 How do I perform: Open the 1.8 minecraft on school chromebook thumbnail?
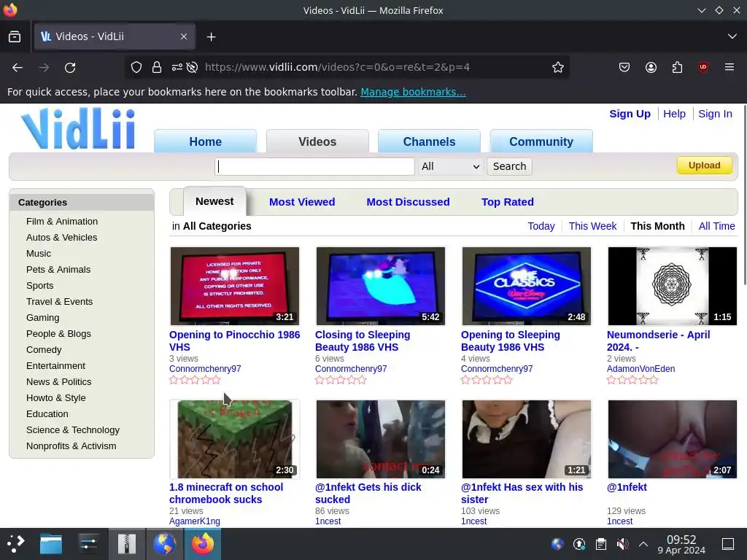click(234, 439)
